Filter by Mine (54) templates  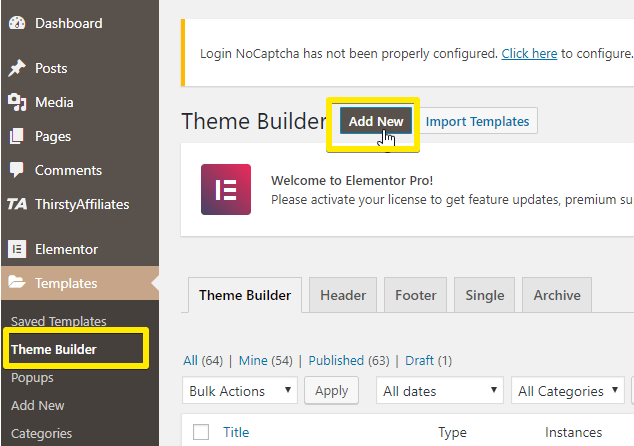[x=266, y=360]
